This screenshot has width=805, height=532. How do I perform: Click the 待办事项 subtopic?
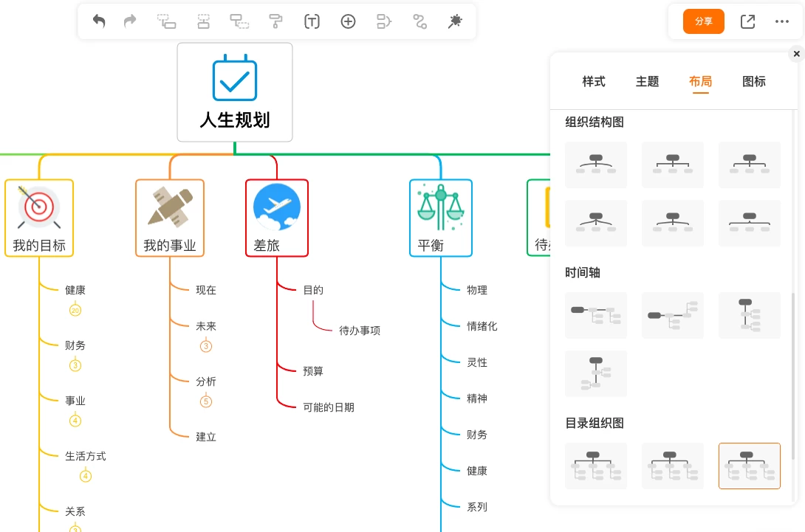[x=360, y=331]
